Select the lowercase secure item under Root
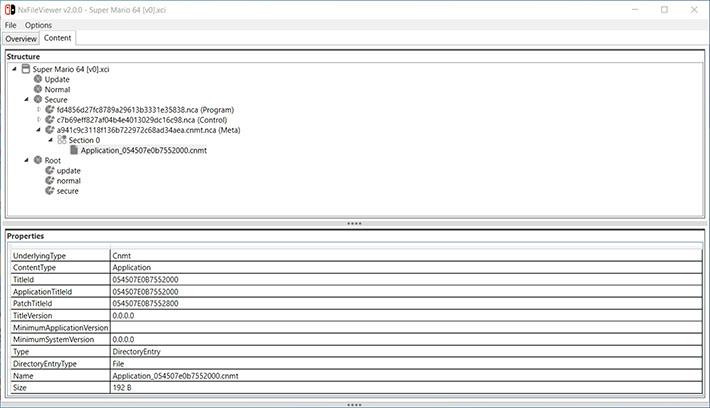710x408 pixels. pyautogui.click(x=67, y=191)
